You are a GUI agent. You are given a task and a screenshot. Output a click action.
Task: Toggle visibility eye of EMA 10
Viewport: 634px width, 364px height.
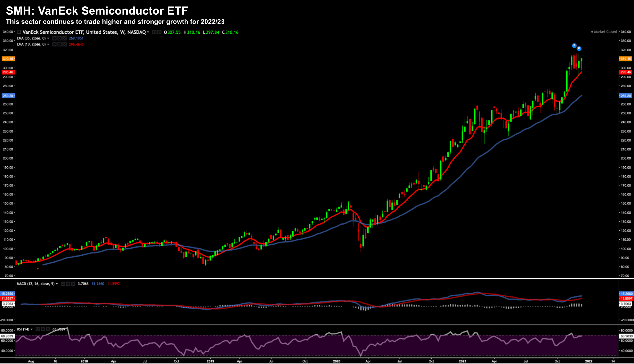tap(54, 45)
